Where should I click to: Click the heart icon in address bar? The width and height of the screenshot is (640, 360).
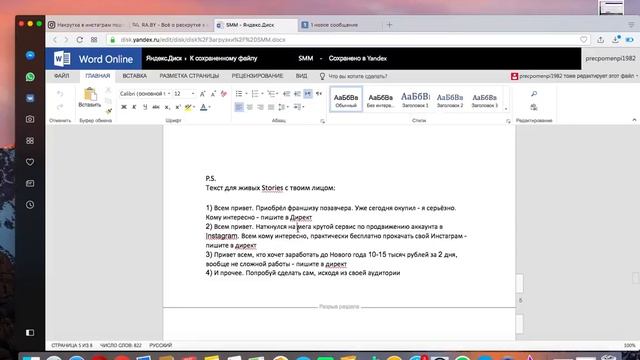[584, 40]
